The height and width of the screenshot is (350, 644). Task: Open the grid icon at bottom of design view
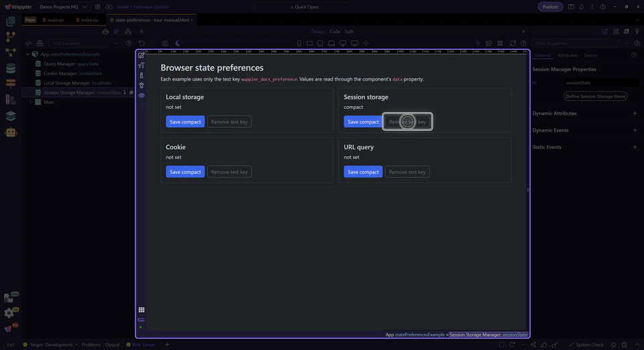click(x=142, y=310)
